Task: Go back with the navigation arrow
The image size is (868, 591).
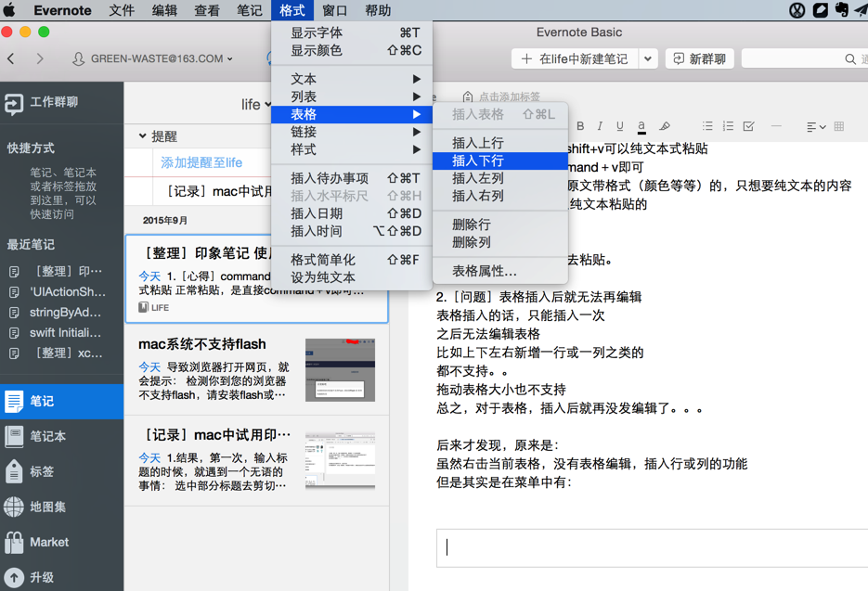Action: [11, 58]
